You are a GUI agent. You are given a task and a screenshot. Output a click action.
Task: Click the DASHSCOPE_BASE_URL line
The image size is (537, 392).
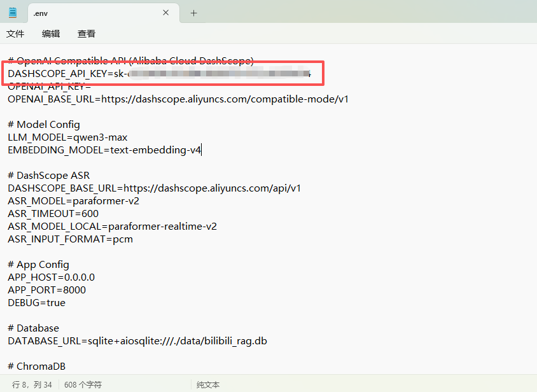[x=154, y=188]
